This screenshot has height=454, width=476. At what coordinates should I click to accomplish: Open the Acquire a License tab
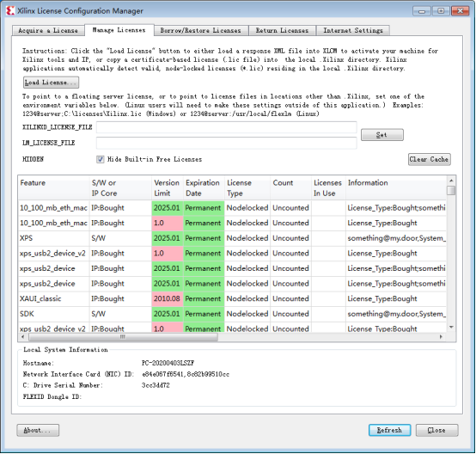tap(48, 30)
